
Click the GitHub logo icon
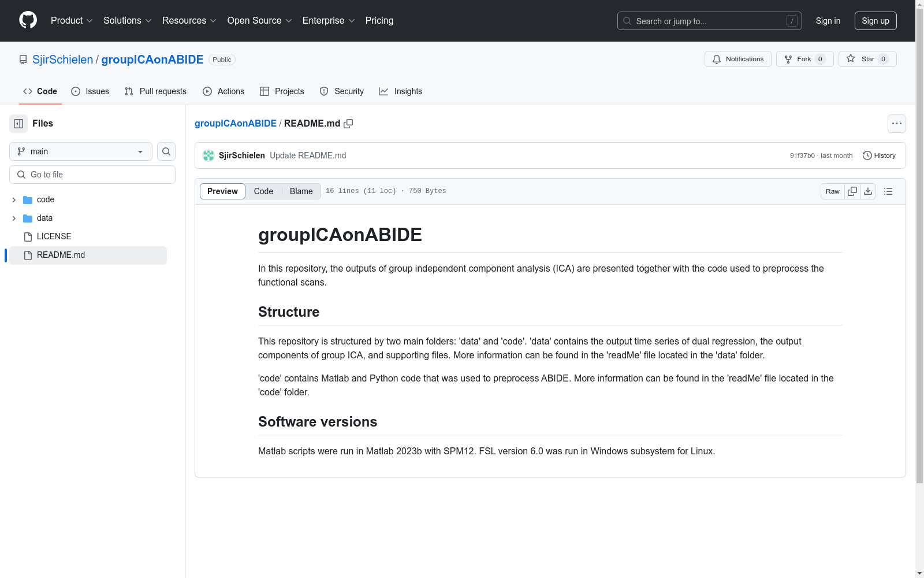tap(28, 20)
